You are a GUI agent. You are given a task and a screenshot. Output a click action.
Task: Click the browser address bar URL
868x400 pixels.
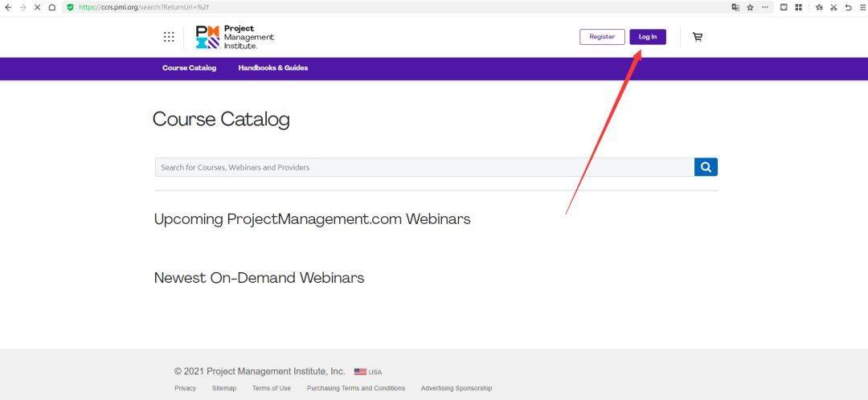tap(144, 7)
